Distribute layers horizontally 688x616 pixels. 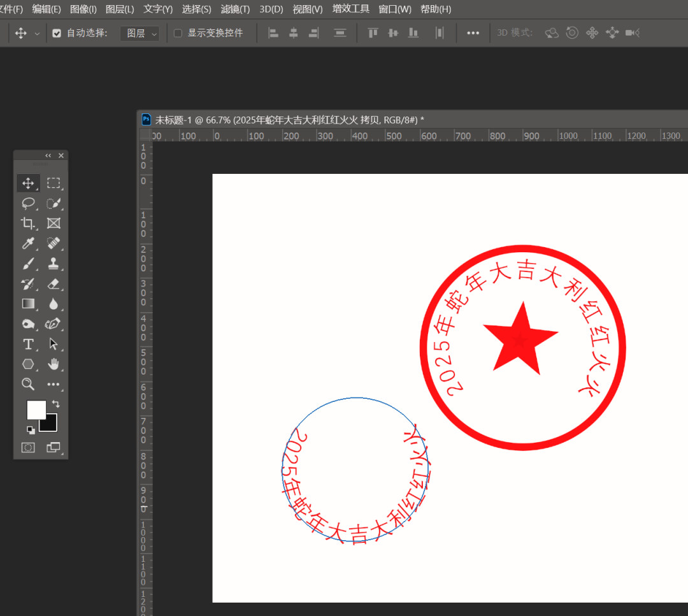coord(440,33)
